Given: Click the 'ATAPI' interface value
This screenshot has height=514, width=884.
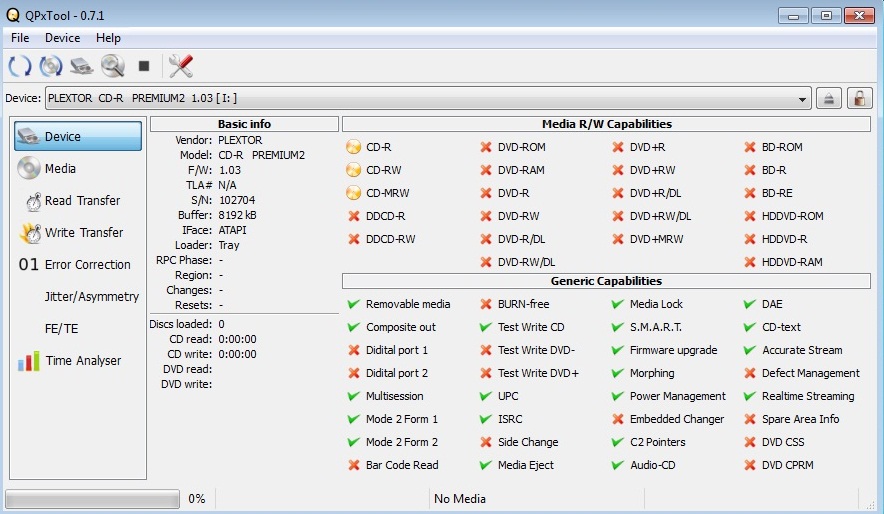Looking at the screenshot, I should [232, 230].
